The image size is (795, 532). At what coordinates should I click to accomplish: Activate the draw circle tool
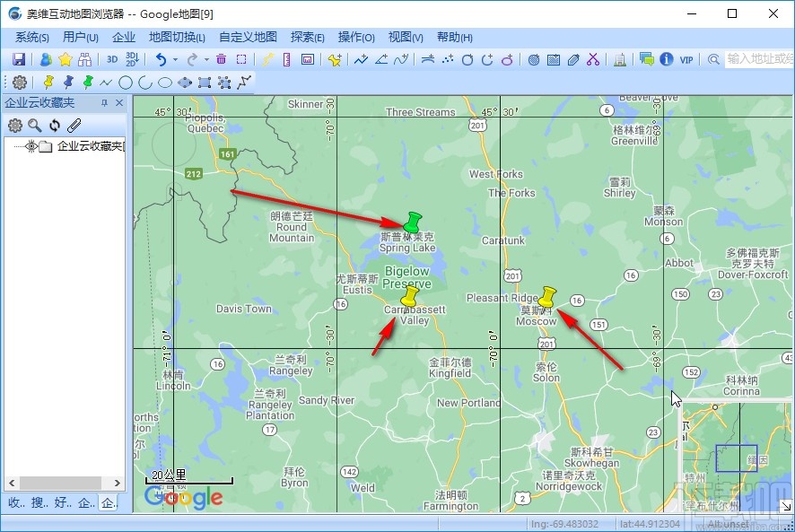click(127, 82)
